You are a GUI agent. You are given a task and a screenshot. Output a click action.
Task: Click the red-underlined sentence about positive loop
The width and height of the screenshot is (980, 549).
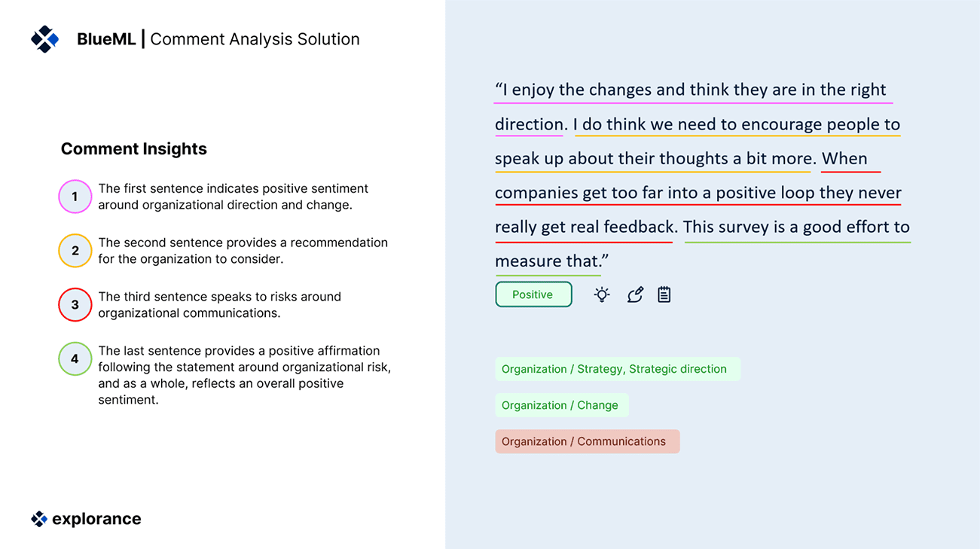tap(698, 193)
